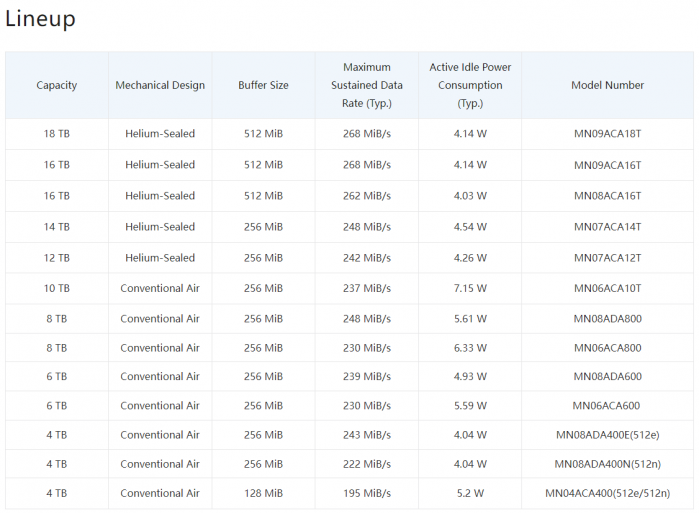Screen dimensions: 700x513
Task: Select model number MN09ACA18T
Action: (608, 133)
